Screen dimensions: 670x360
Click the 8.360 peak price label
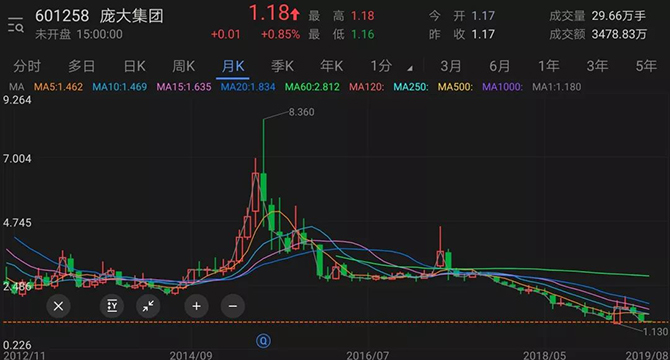click(x=301, y=112)
